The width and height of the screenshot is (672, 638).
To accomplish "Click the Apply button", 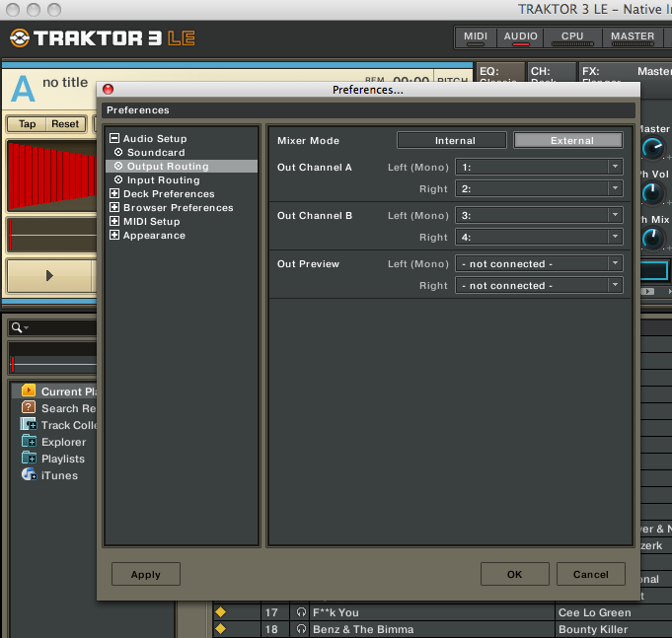I will (146, 574).
